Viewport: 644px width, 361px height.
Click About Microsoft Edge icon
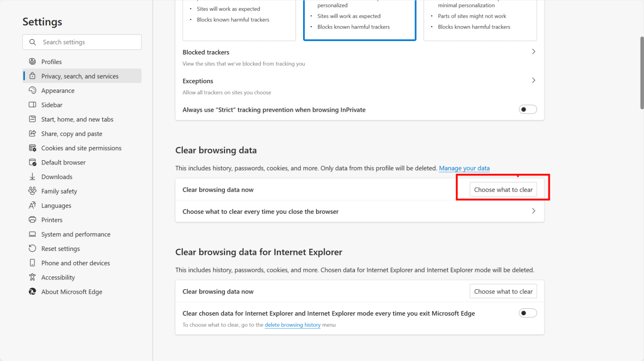pyautogui.click(x=33, y=292)
